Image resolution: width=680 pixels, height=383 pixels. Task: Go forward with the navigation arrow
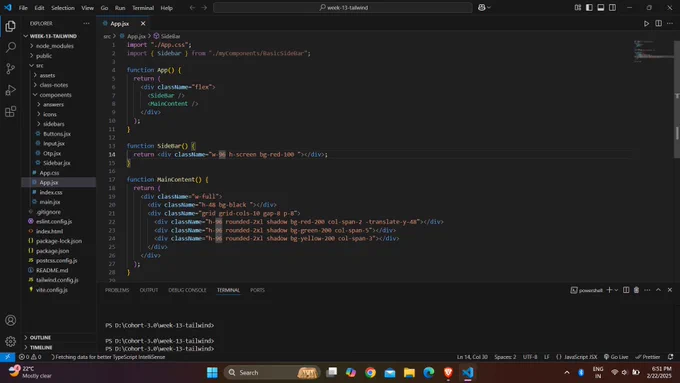204,8
